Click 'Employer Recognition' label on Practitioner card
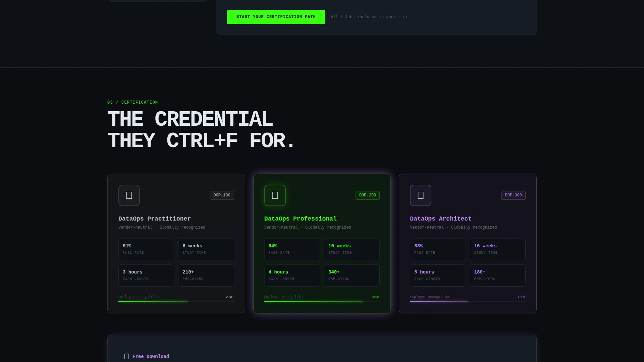The width and height of the screenshot is (644, 362). pos(139,297)
